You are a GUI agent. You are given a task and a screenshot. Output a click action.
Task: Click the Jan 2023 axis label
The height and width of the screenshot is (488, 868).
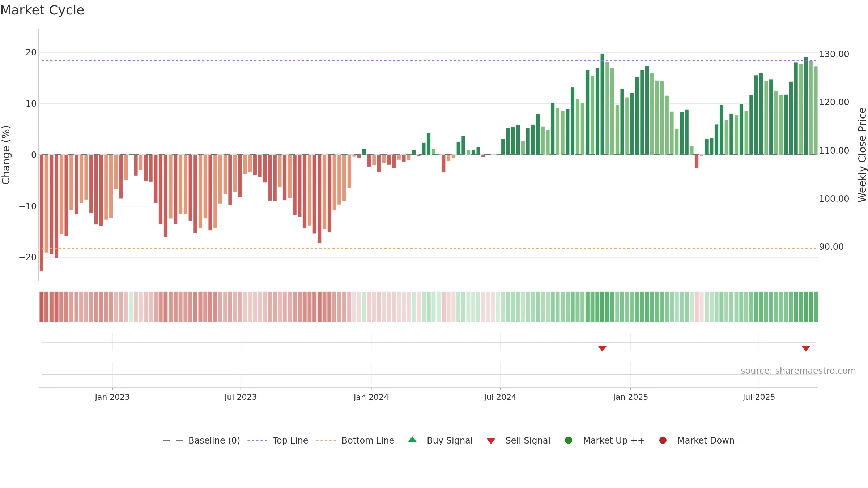112,397
